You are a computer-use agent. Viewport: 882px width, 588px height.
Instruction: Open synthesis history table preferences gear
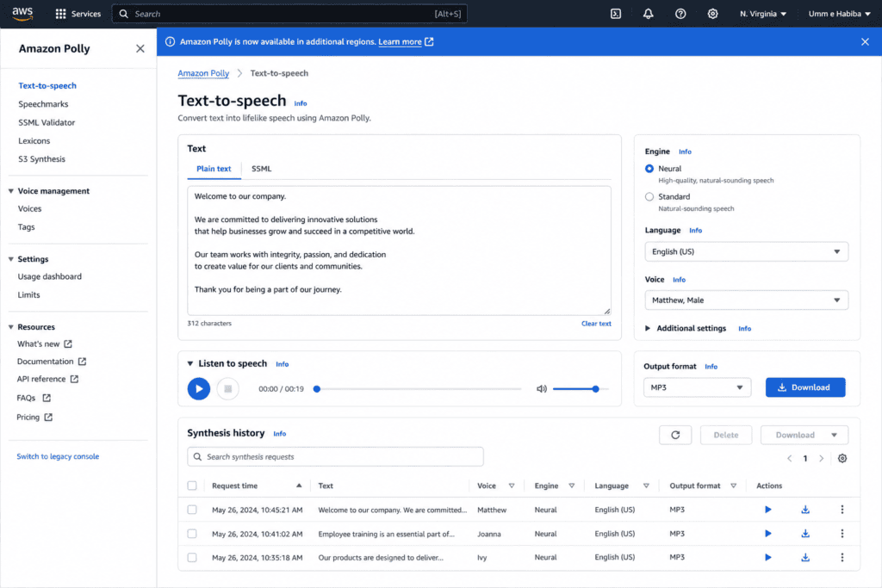point(842,458)
